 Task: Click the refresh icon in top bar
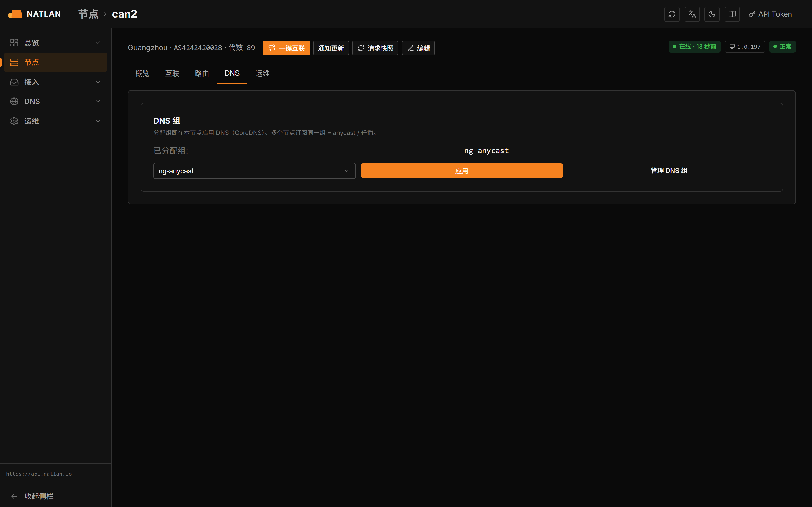click(x=672, y=14)
